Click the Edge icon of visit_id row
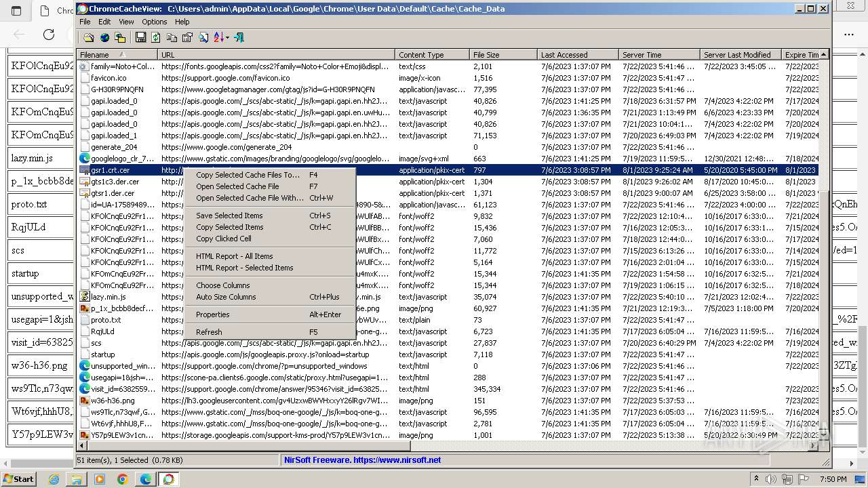Viewport: 868px width, 488px height. pos(84,389)
